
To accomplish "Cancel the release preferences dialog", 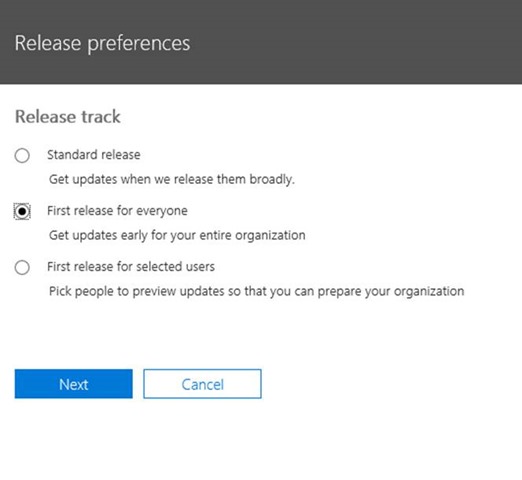I will (x=202, y=384).
